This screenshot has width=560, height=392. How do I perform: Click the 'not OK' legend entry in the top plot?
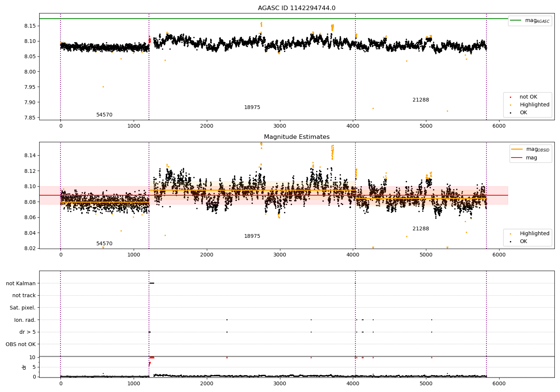point(524,97)
